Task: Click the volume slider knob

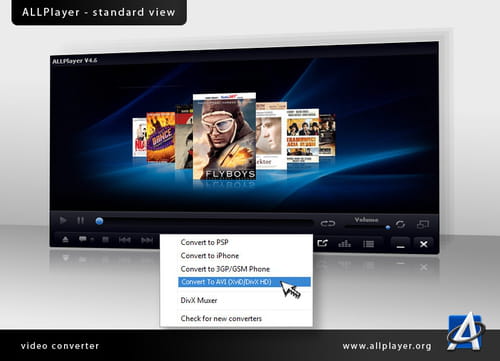Action: tap(388, 227)
